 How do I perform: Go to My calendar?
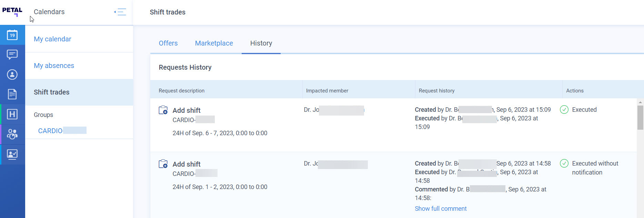52,39
